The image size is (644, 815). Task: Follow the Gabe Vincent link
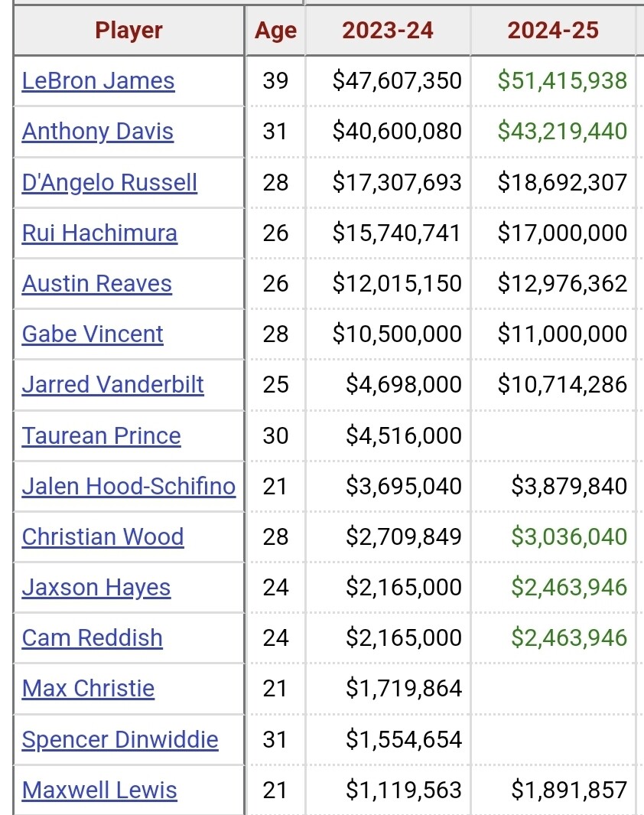coord(93,334)
